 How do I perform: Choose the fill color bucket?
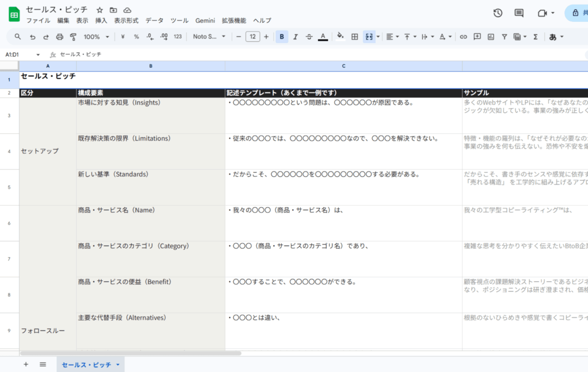340,37
